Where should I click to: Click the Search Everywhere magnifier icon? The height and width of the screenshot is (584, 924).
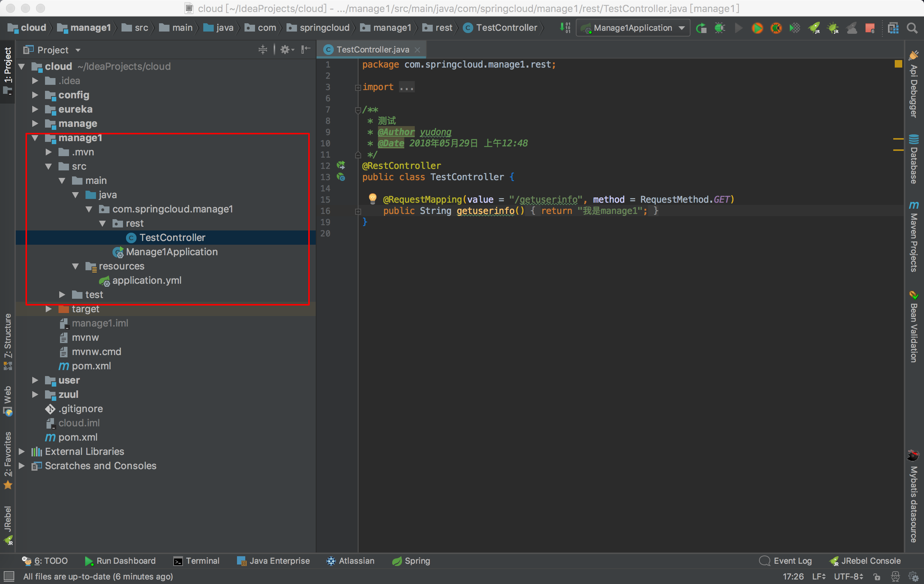(x=912, y=28)
